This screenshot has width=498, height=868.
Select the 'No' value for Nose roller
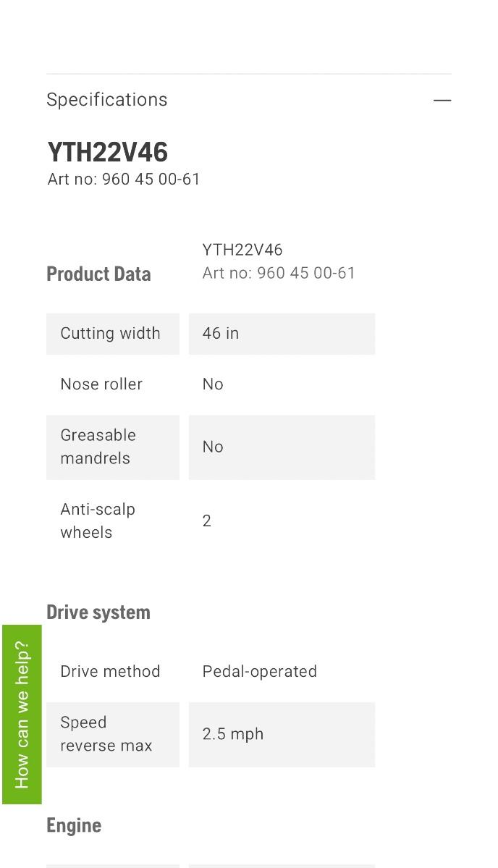[x=213, y=384]
